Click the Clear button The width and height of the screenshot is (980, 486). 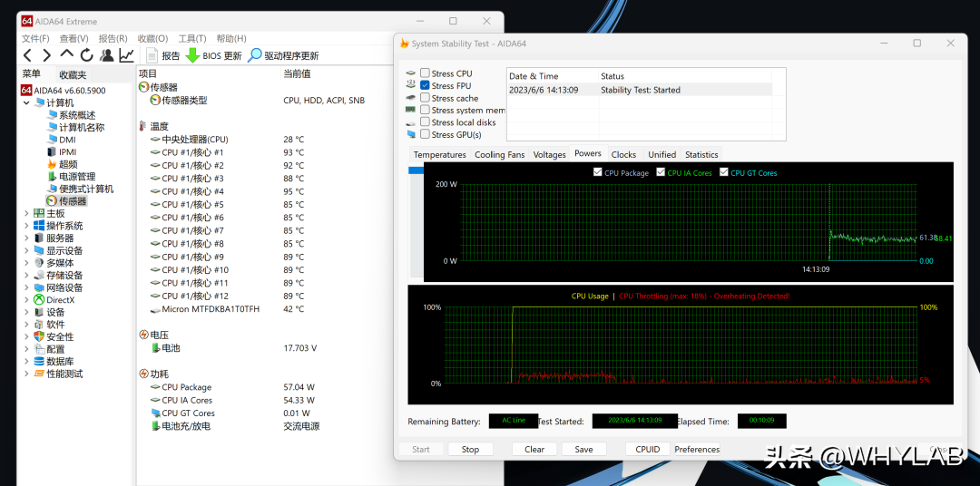[x=534, y=449]
